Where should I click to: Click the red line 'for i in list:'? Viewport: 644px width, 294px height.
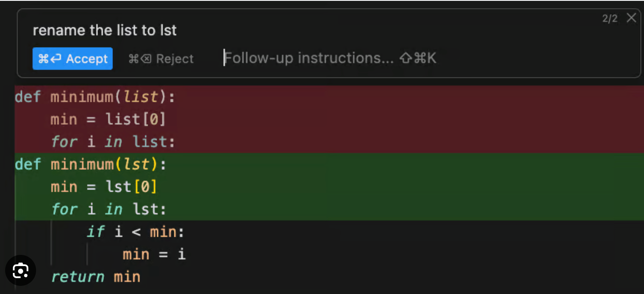(113, 142)
